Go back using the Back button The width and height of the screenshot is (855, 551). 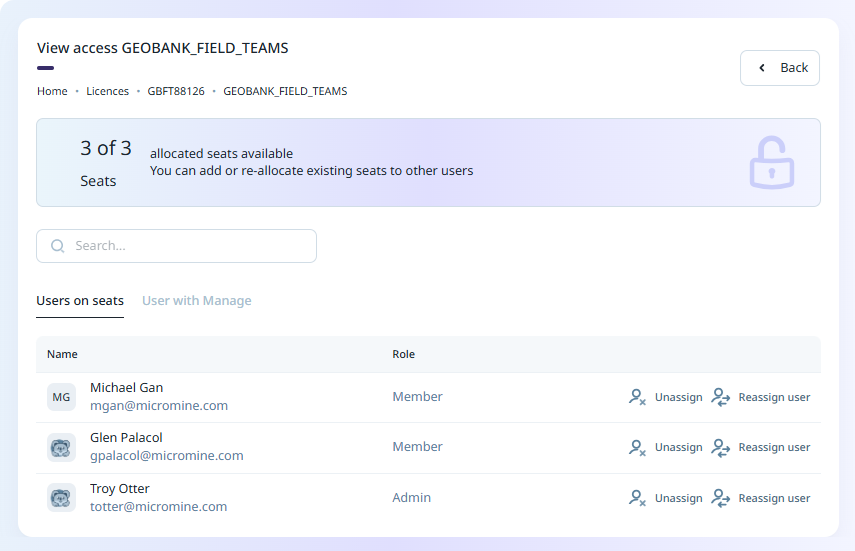[x=780, y=68]
